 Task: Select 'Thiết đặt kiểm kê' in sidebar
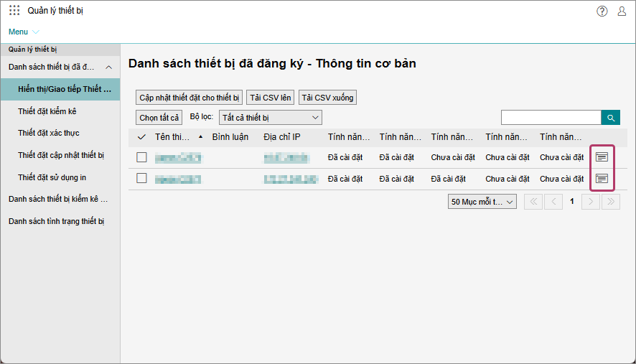47,111
